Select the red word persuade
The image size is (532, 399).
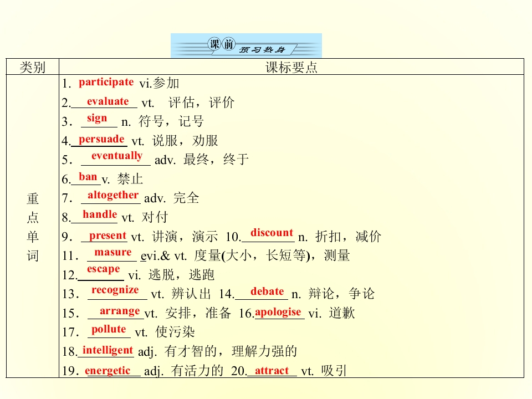[101, 139]
